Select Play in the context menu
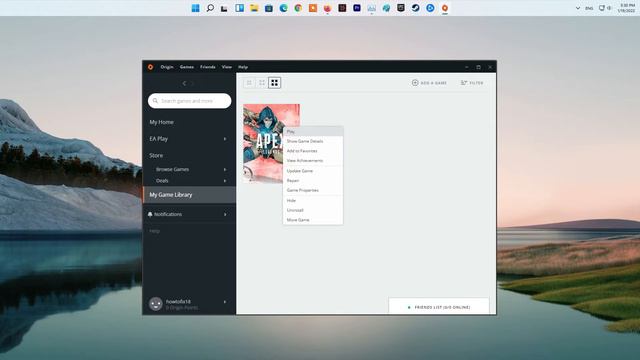 313,131
